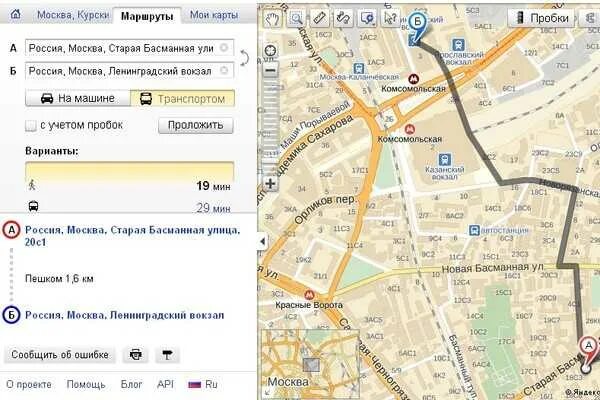Image resolution: width=600 pixels, height=400 pixels.
Task: Click Новая Басманная ул. street label
Action: [493, 268]
